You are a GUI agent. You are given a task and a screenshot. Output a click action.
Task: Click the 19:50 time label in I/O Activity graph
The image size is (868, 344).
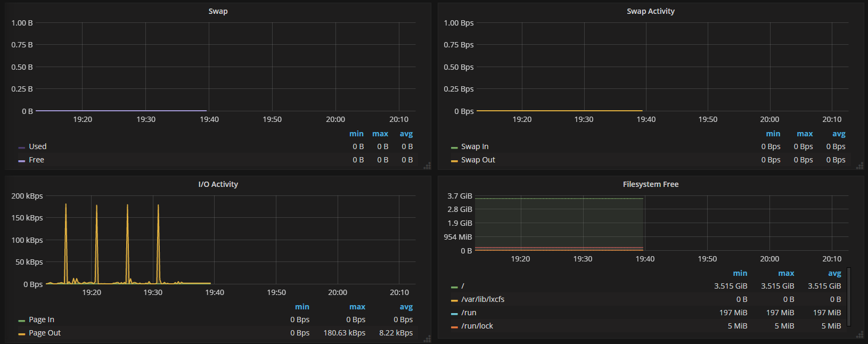click(276, 292)
